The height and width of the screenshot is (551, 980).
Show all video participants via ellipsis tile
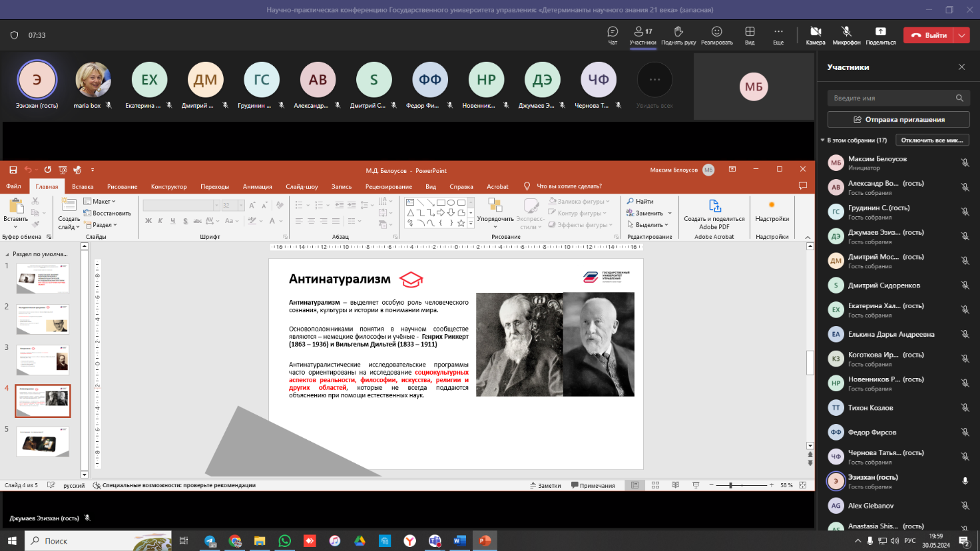tap(654, 80)
